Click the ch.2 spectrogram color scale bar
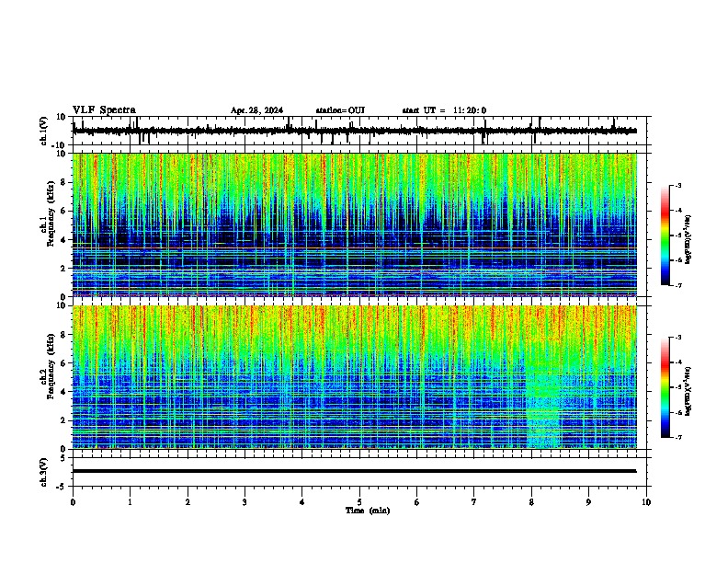The width and height of the screenshot is (728, 563). (665, 387)
